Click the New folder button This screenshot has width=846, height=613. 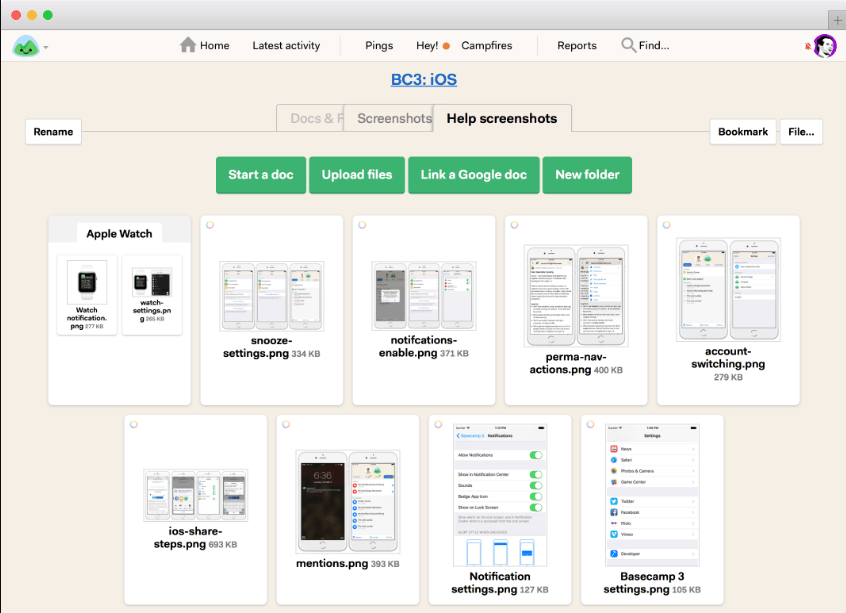(587, 175)
